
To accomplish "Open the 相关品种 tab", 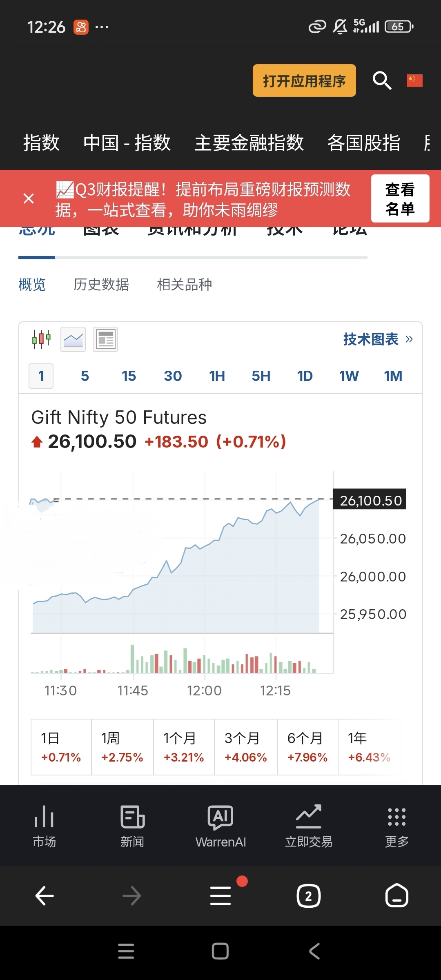I will (x=185, y=285).
